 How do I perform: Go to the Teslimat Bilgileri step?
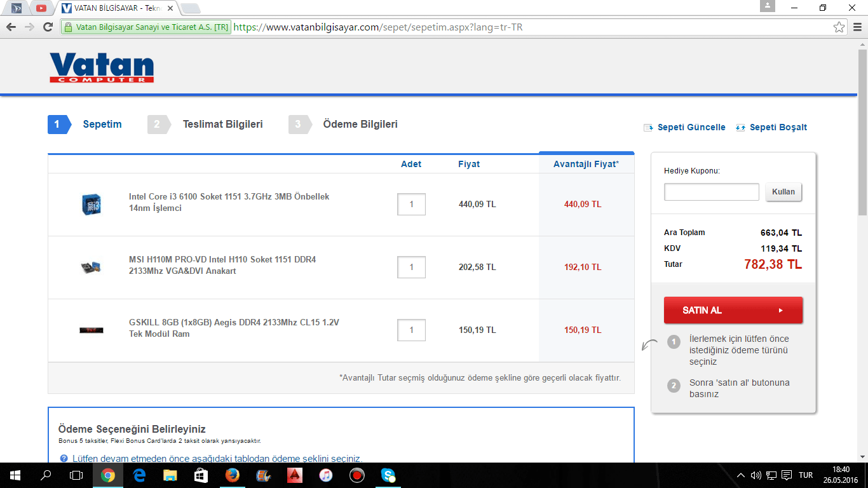(x=206, y=125)
